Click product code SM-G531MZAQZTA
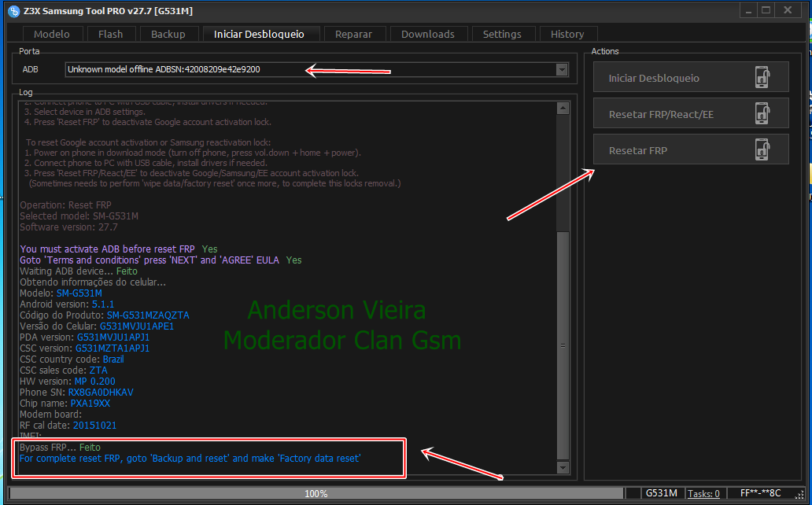Screen dimensions: 812x505 point(148,315)
